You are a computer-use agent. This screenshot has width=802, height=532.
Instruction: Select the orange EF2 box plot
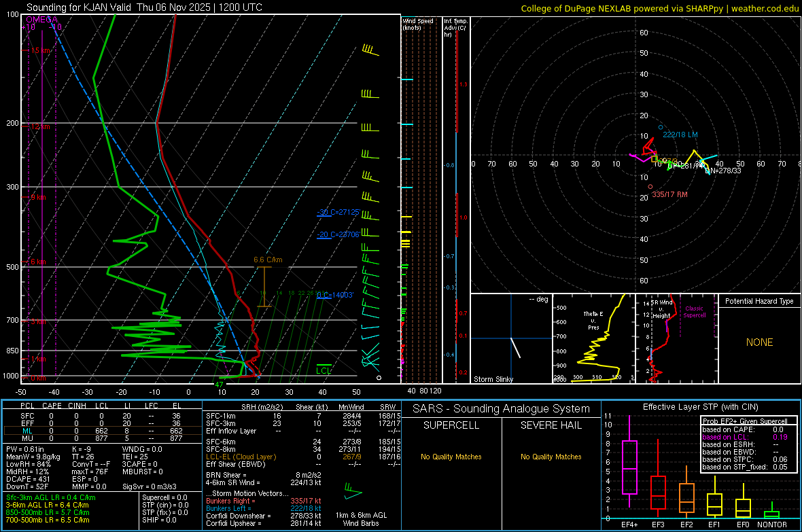pyautogui.click(x=686, y=492)
